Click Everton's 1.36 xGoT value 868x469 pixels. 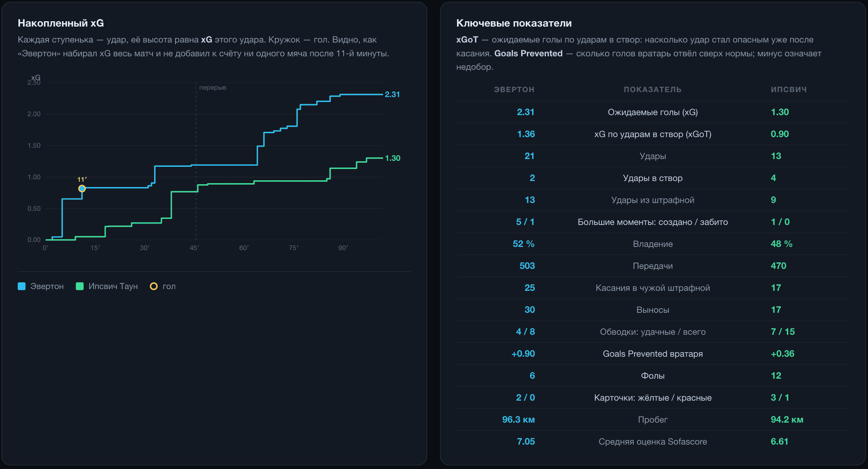coord(526,134)
